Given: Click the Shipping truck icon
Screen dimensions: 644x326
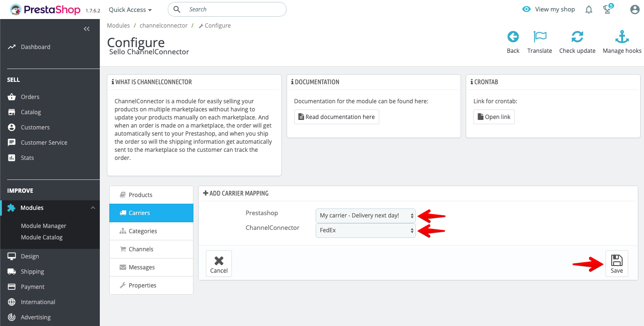Looking at the screenshot, I should pos(11,271).
